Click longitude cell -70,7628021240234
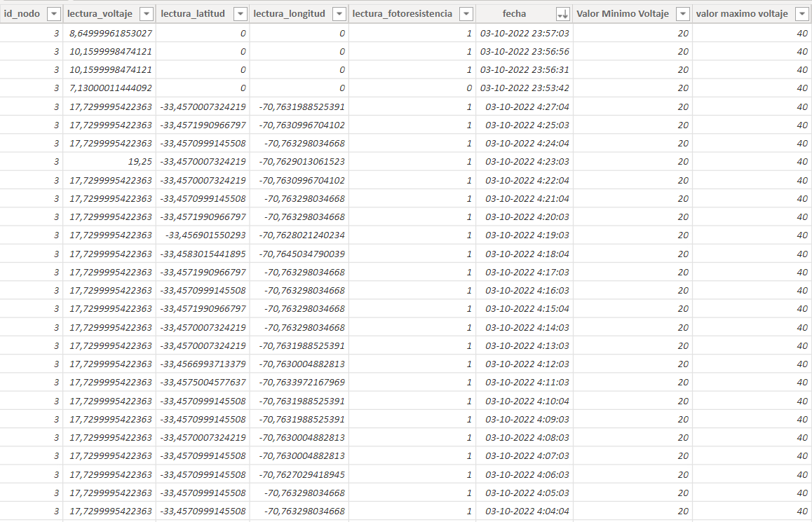The height and width of the screenshot is (522, 812). click(x=299, y=235)
